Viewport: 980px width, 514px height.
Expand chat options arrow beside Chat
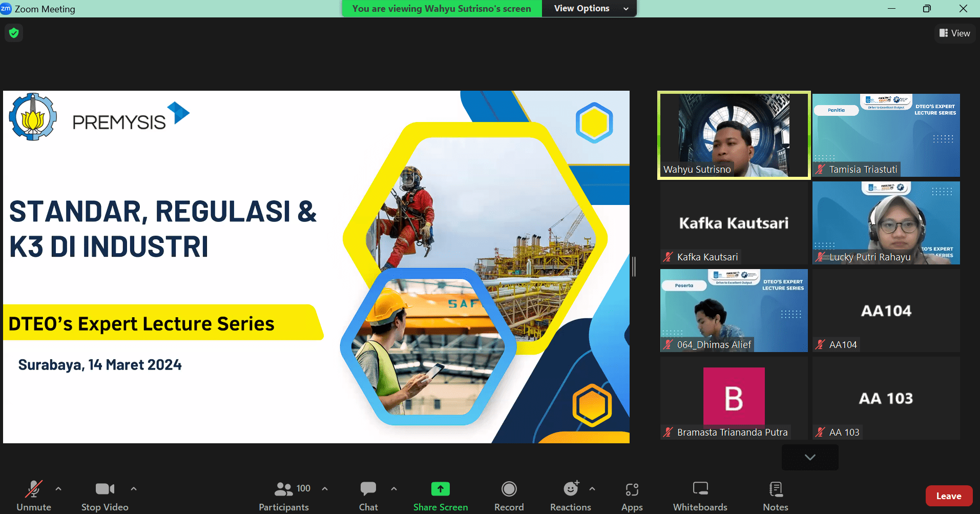394,489
